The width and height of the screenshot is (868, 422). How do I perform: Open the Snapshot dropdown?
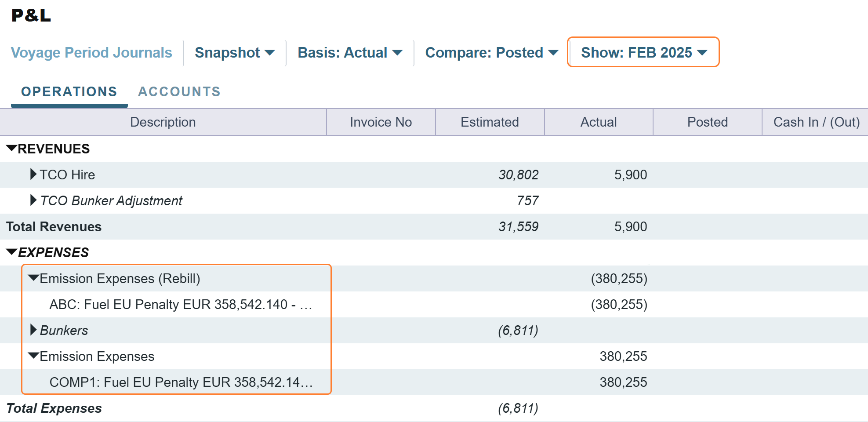234,52
